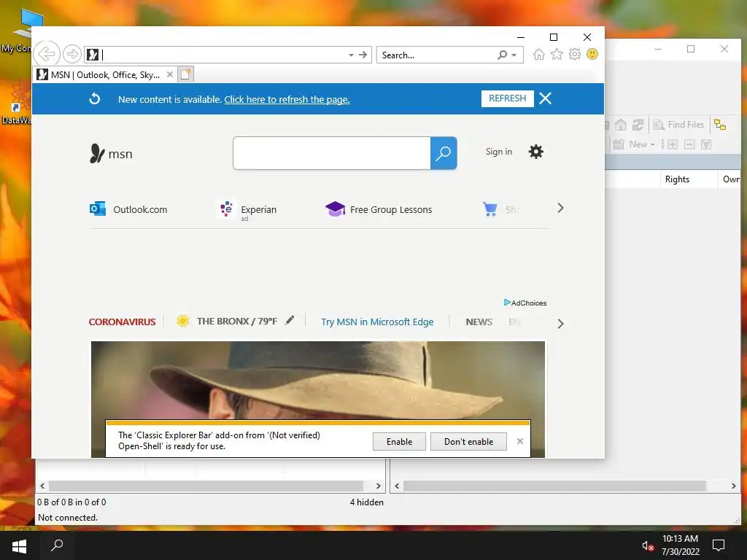Image resolution: width=747 pixels, height=560 pixels.
Task: Click the pencil edit location icon
Action: (290, 321)
